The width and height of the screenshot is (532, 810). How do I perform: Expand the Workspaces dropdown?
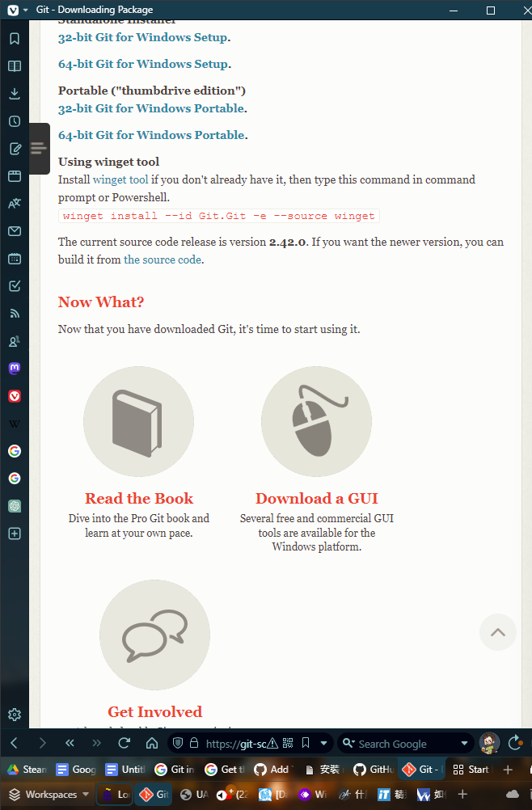tap(85, 794)
